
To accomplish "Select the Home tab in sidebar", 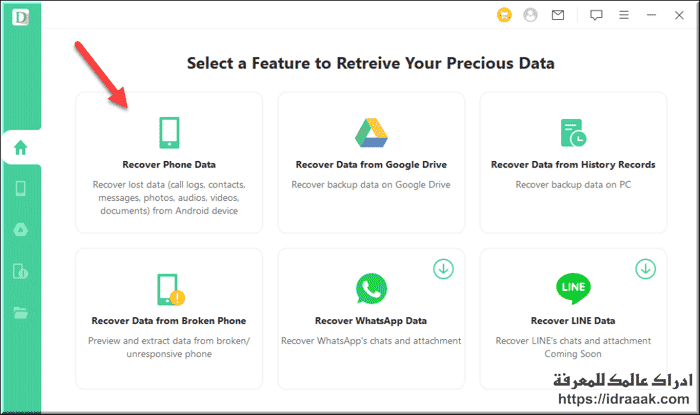I will pyautogui.click(x=21, y=147).
